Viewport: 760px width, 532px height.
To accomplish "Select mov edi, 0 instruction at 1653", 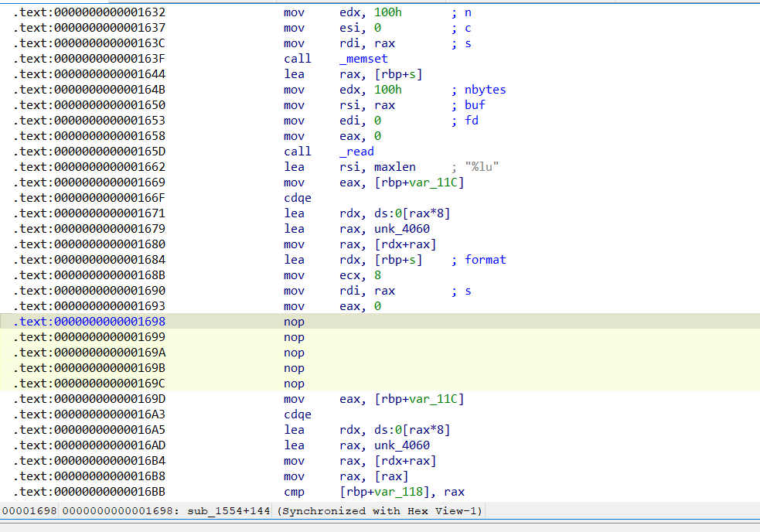I will (332, 121).
